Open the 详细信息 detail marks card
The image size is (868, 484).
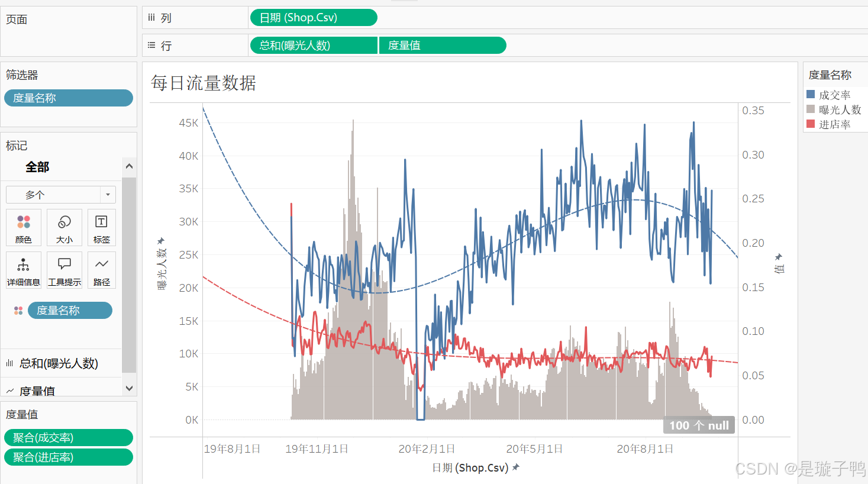(24, 270)
